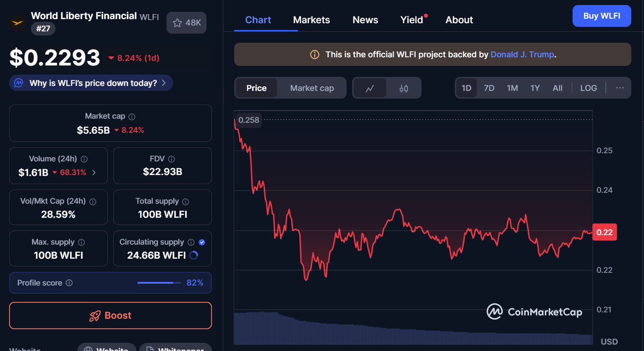The image size is (644, 351).
Task: Click the circulating supply progress ring icon
Action: [193, 256]
